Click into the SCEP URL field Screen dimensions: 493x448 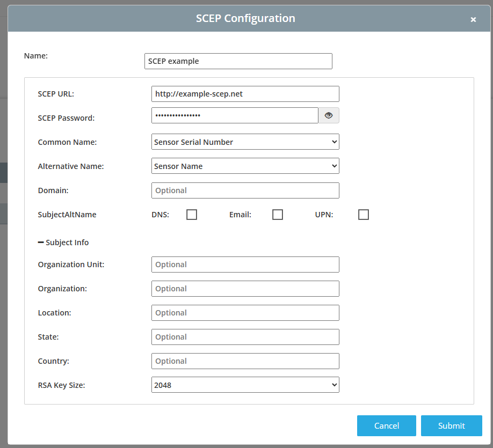pos(245,94)
